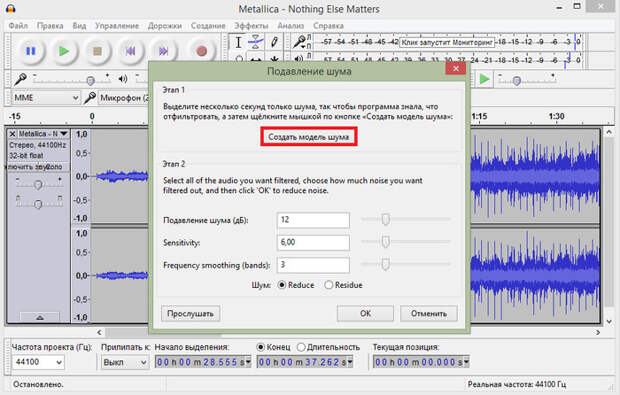Image resolution: width=620 pixels, height=395 pixels.
Task: Skip to end with the forward button
Action: [163, 51]
